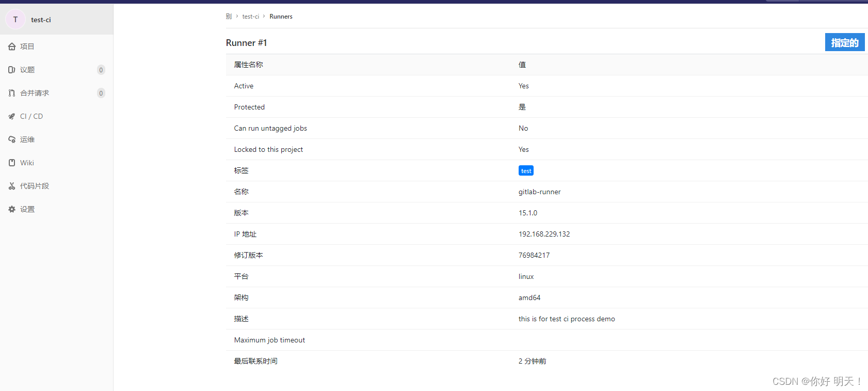Screen dimensions: 868x391
Task: Click the description 'this is for test ci process demo'
Action: coord(567,319)
